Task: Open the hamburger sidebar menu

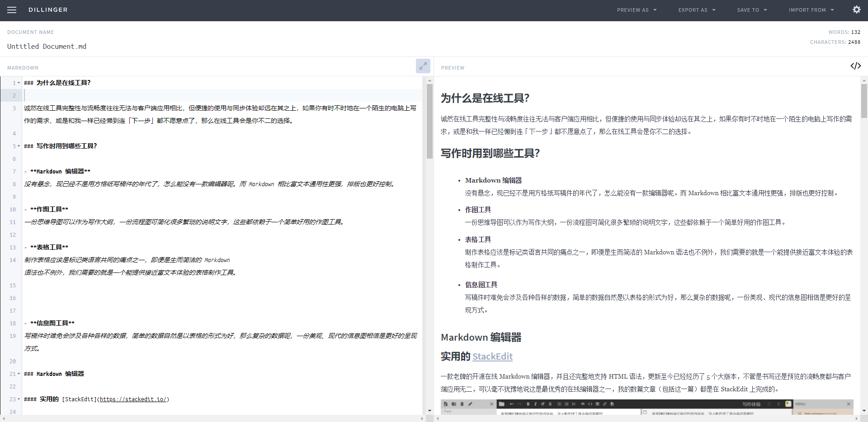Action: point(12,10)
